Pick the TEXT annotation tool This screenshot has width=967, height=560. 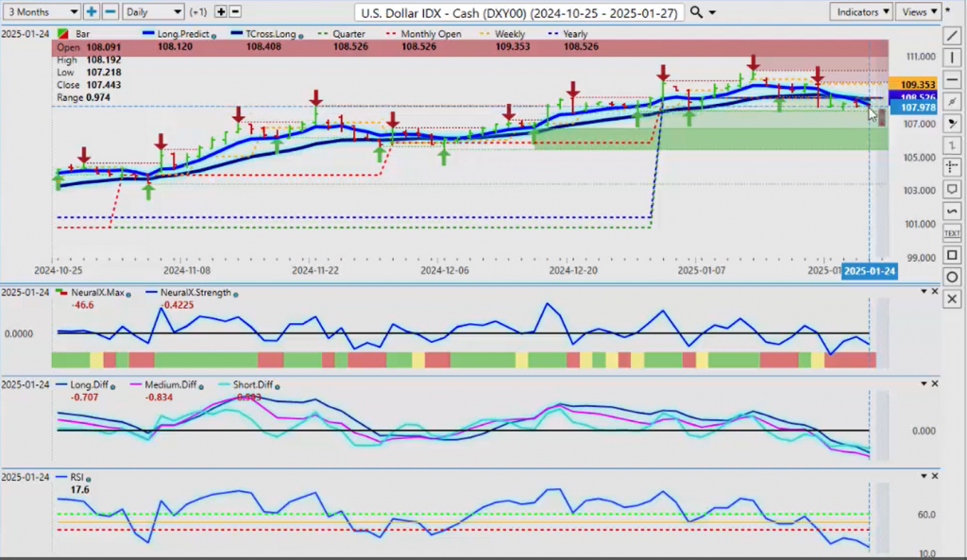pos(952,232)
